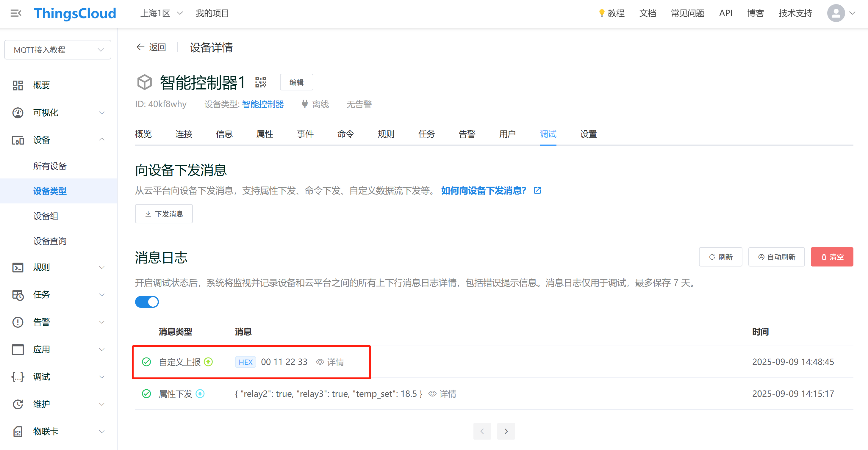Expand the 可视化 sidebar section chevron
The image size is (868, 450).
102,113
